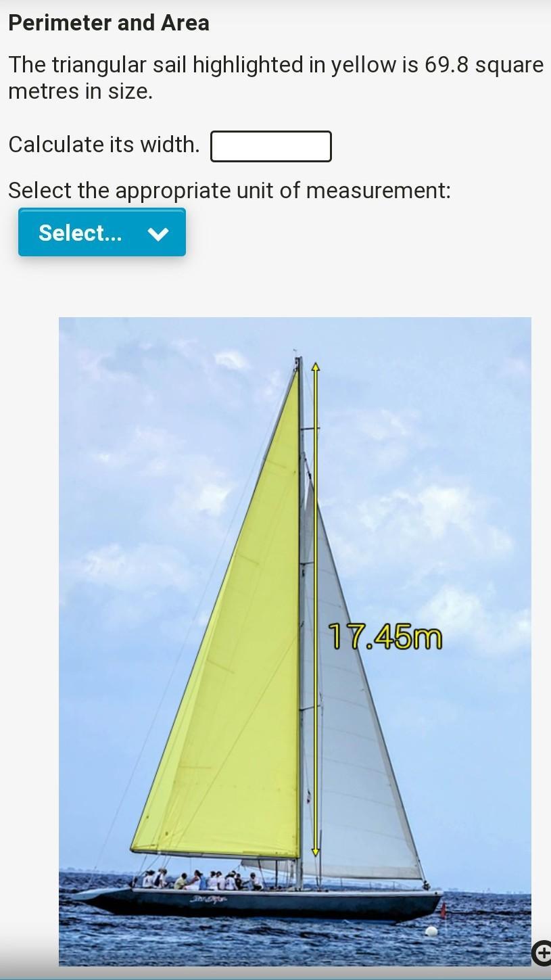Click the Perimeter and Area heading
Image resolution: width=551 pixels, height=980 pixels.
click(109, 23)
